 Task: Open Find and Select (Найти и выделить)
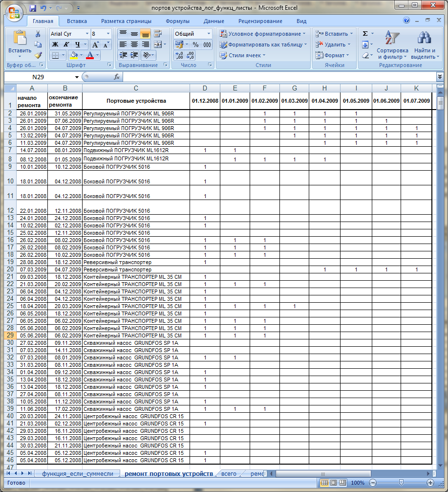425,45
